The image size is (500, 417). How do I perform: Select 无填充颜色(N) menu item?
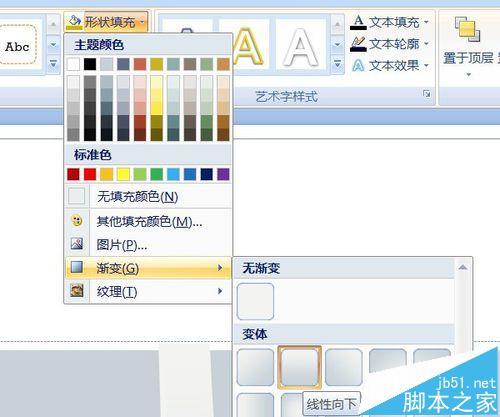click(148, 196)
